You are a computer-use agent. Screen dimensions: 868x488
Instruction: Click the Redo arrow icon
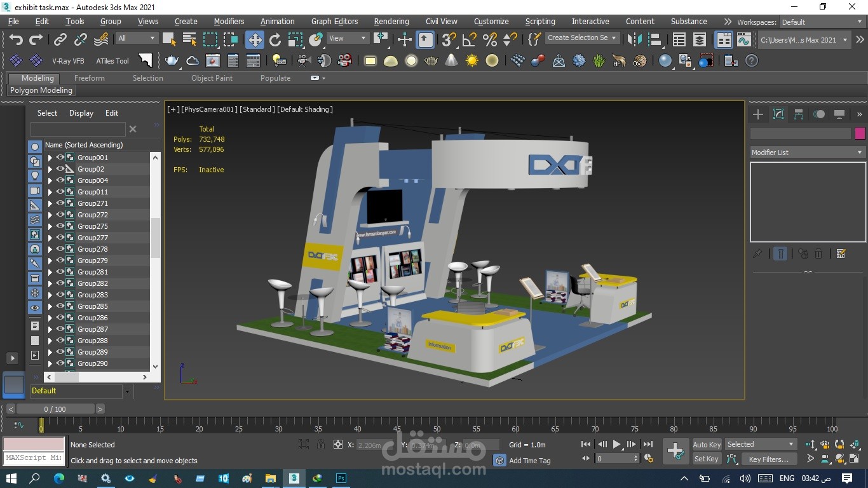(36, 39)
